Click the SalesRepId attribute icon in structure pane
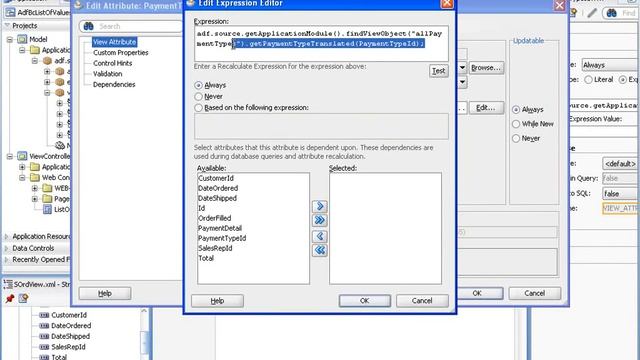The height and width of the screenshot is (360, 640). [x=44, y=347]
